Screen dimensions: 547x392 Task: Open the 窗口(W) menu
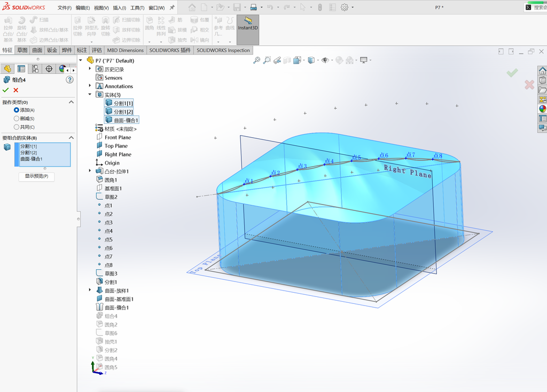click(157, 7)
